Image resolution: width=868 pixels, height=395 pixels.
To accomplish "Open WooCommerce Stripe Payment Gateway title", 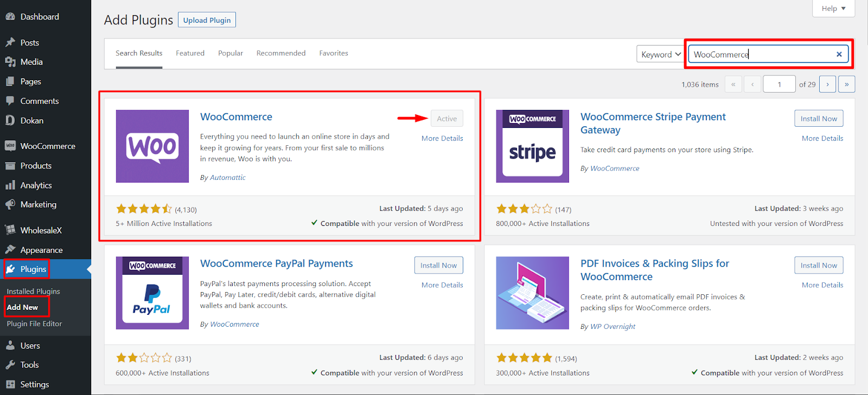I will (653, 124).
